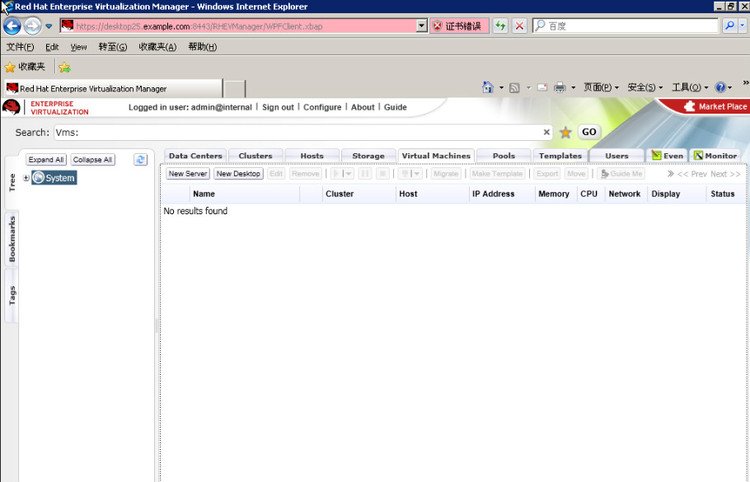
Task: Expand the home icon dropdown arrow
Action: (x=501, y=88)
